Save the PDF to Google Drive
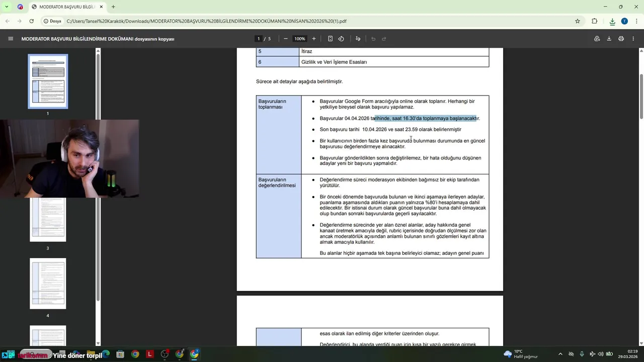Image resolution: width=644 pixels, height=362 pixels. 597,39
